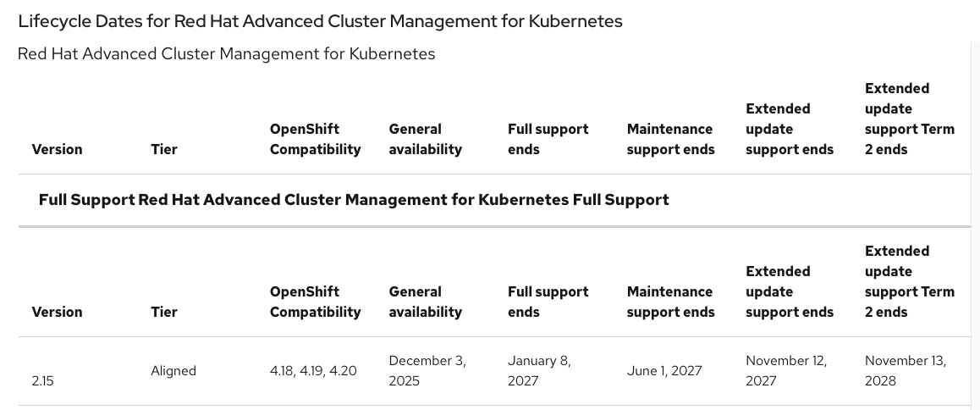Click the table caption below the page heading
This screenshot has height=410, width=980.
coord(226,54)
